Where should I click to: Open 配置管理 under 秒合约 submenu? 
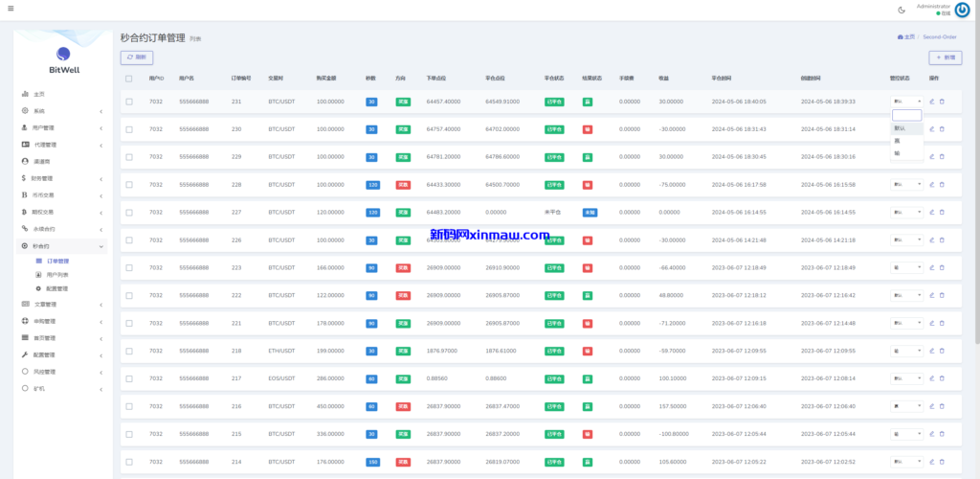57,287
